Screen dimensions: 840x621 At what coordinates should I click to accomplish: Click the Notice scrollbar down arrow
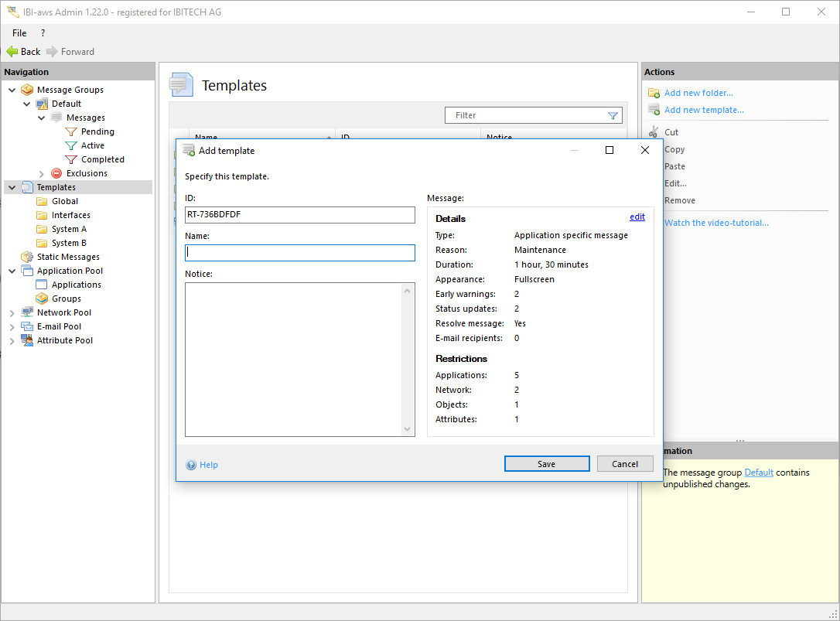(408, 429)
